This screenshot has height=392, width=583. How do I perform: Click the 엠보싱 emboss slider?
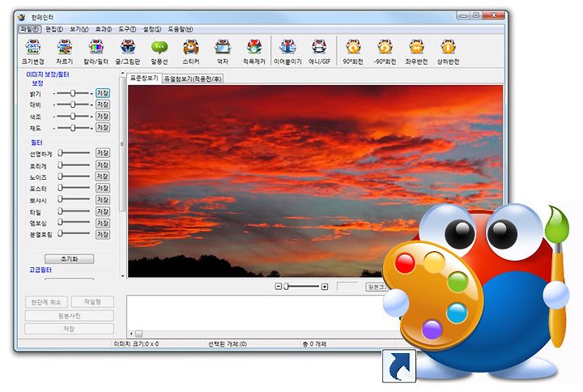click(x=74, y=223)
